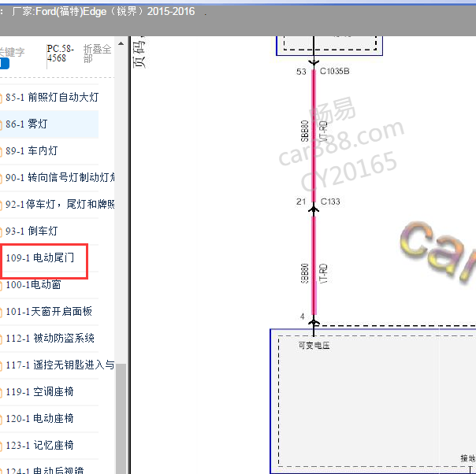Open 109-1 电动尾门 diagram
476x474 pixels.
click(x=39, y=257)
